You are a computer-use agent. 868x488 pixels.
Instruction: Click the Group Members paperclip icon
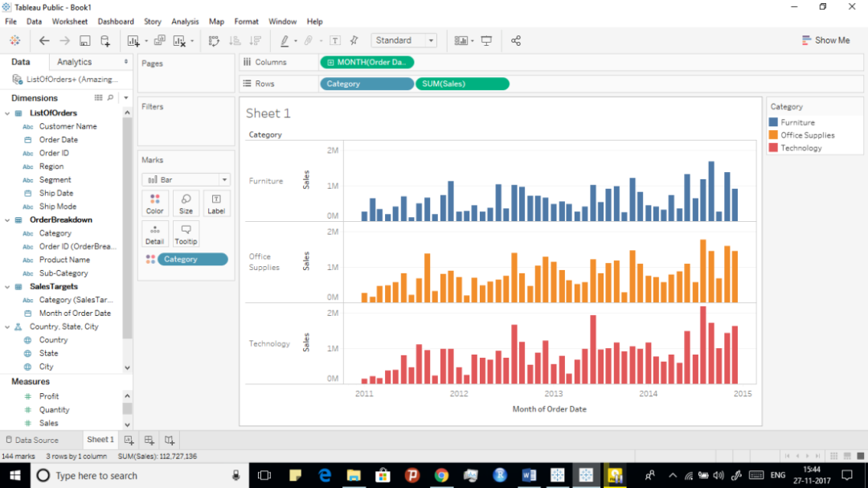pyautogui.click(x=309, y=40)
